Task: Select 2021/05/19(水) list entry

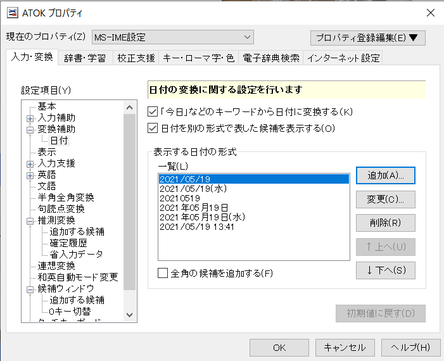Action: pos(254,188)
